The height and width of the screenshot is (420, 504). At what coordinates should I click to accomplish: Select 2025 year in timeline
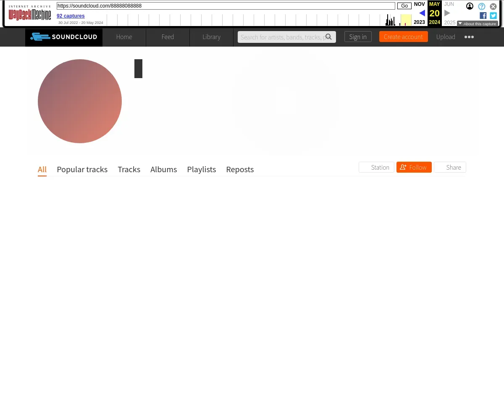[x=450, y=23]
